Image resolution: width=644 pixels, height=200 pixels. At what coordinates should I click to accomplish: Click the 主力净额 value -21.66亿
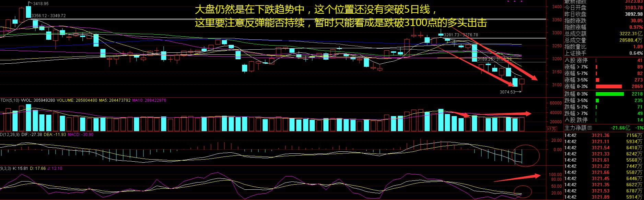[x=620, y=128]
